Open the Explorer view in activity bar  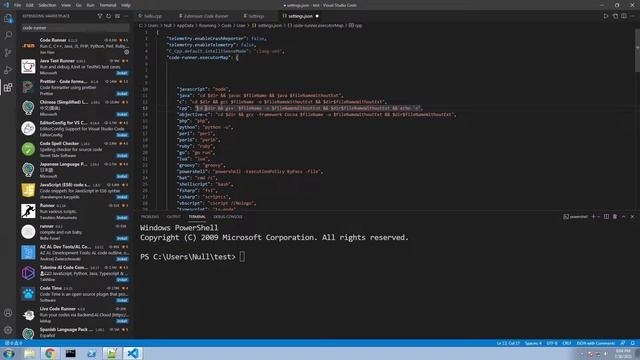click(x=8, y=18)
